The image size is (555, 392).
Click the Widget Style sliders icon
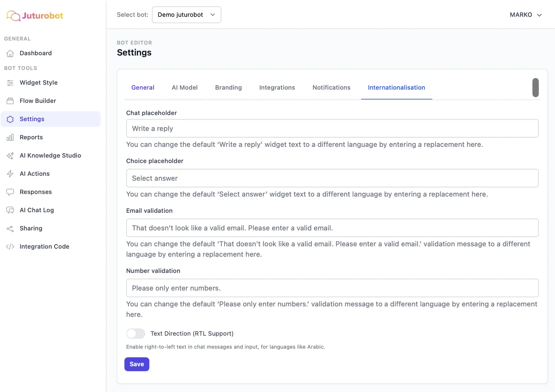click(x=10, y=83)
